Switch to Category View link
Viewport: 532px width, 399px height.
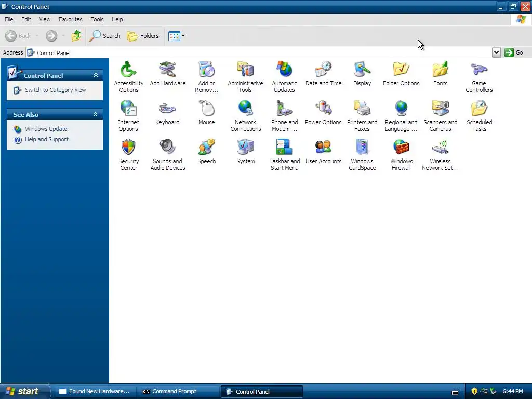55,90
